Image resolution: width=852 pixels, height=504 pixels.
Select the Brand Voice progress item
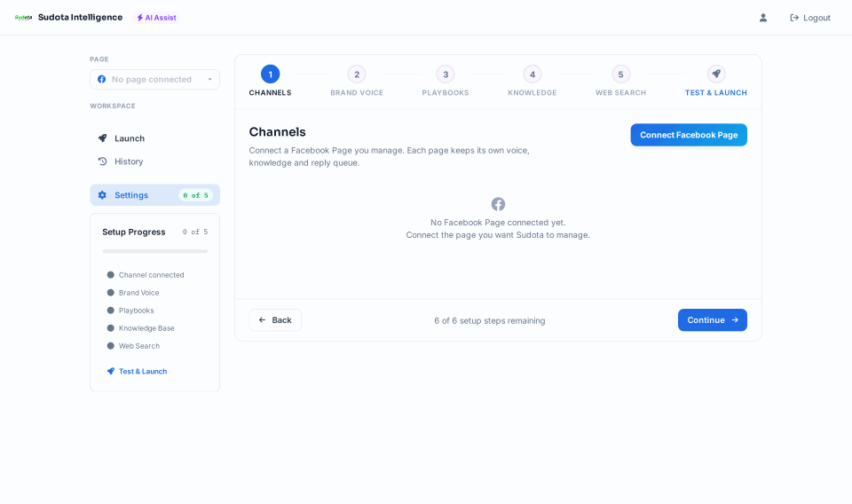pos(133,293)
